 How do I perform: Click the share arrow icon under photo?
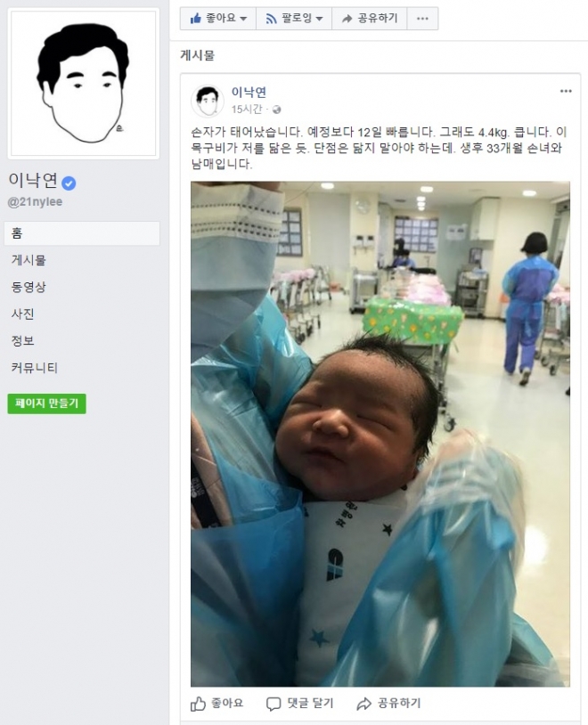363,704
